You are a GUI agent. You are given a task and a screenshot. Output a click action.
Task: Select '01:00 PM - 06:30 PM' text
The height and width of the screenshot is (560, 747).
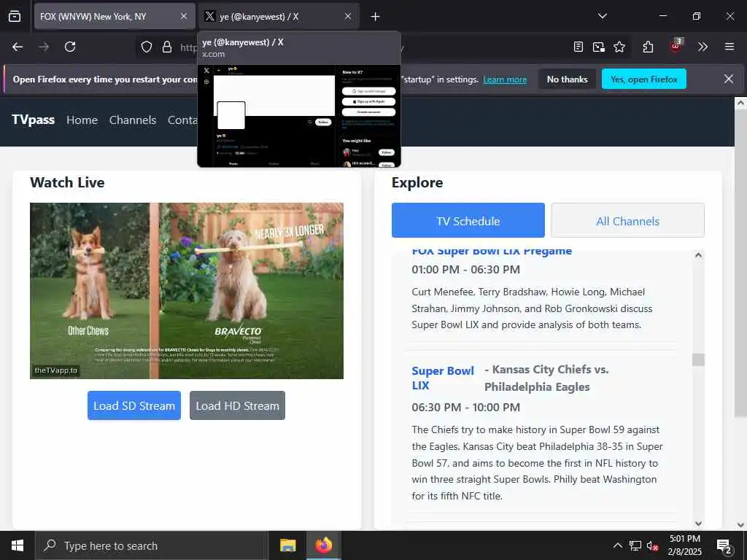point(465,270)
